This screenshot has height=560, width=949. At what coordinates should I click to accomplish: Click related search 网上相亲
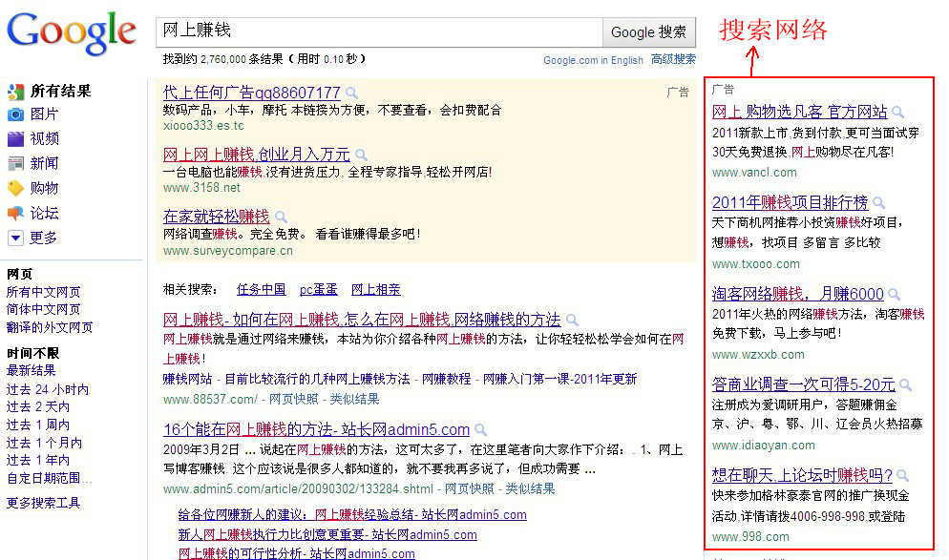[376, 290]
